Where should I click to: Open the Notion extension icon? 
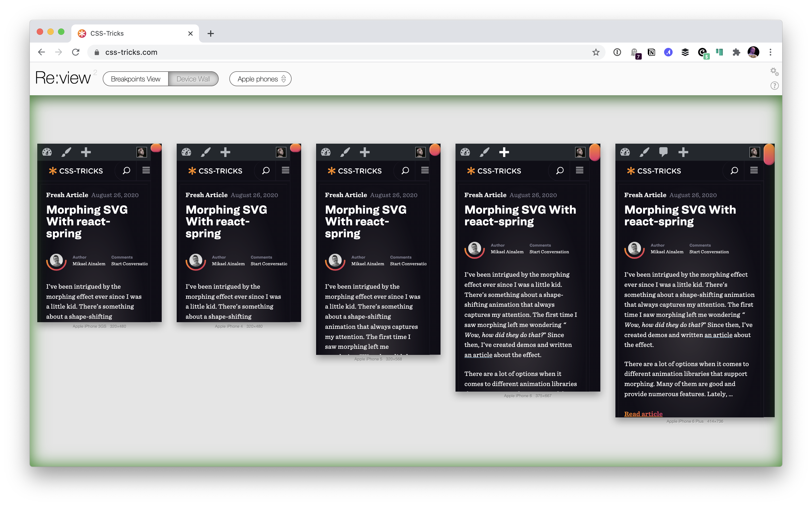[651, 52]
